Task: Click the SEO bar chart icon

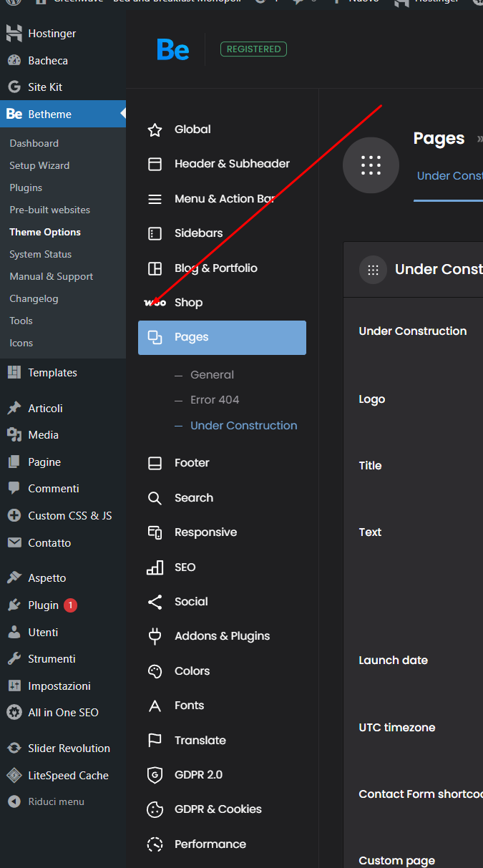Action: (x=155, y=567)
